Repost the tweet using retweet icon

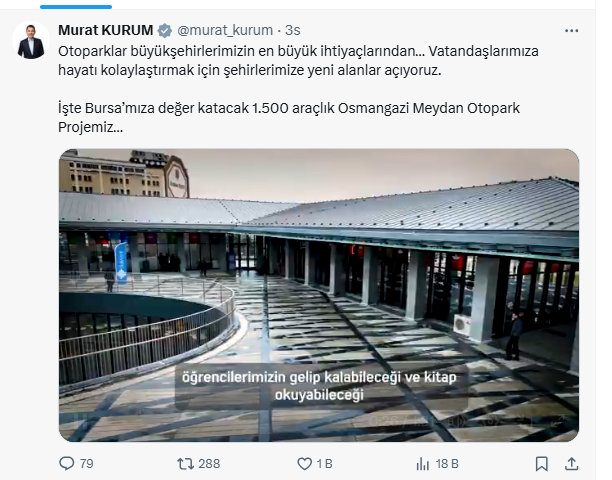[185, 464]
